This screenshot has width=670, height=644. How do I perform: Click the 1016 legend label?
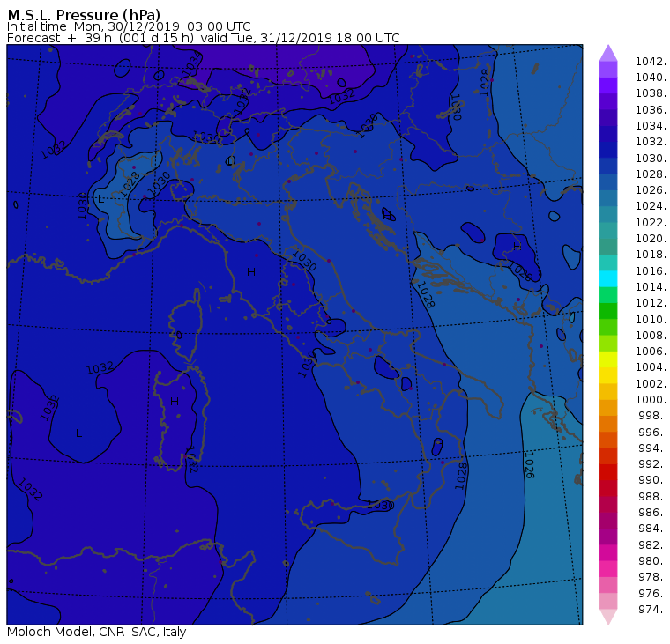coord(651,270)
